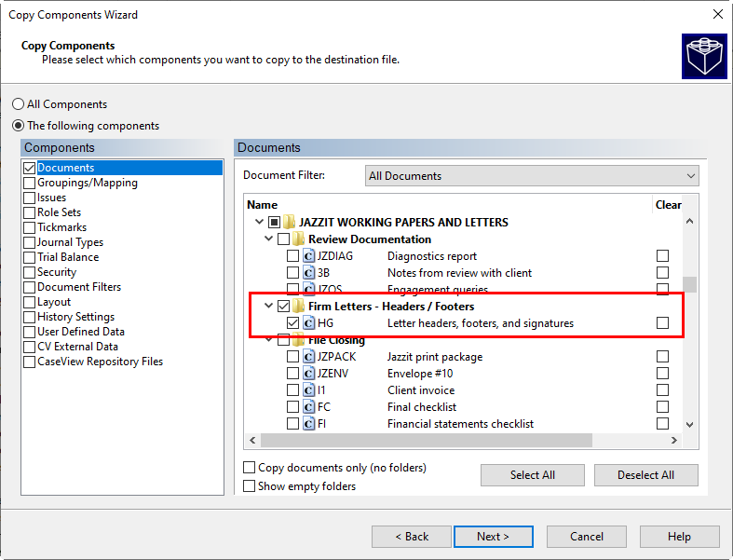Click the JZENV document icon
The width and height of the screenshot is (733, 560).
(308, 374)
